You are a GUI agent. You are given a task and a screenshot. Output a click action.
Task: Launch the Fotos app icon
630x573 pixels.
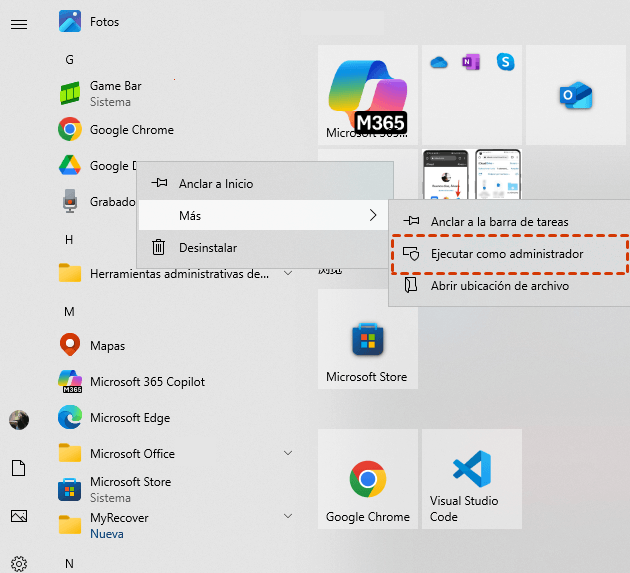[x=70, y=21]
